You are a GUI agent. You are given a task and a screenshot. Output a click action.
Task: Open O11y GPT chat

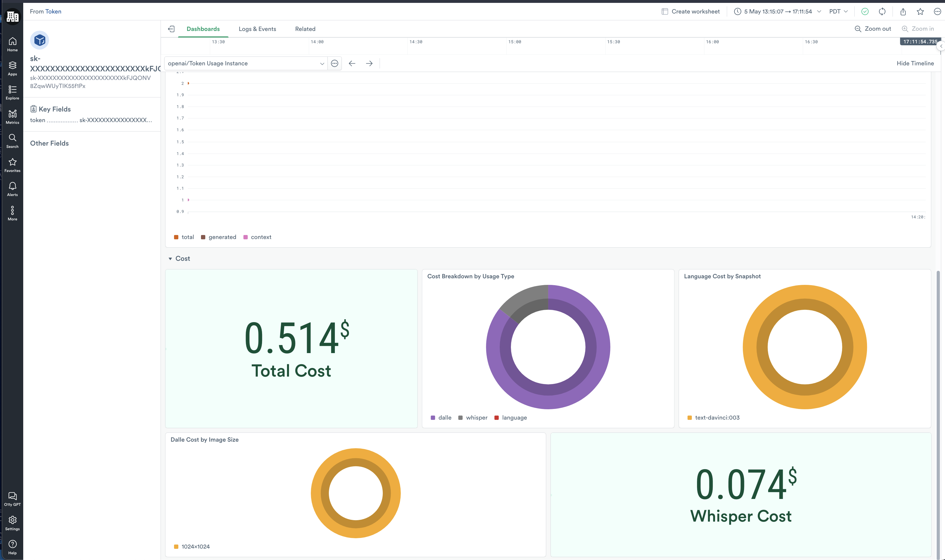pos(12,499)
